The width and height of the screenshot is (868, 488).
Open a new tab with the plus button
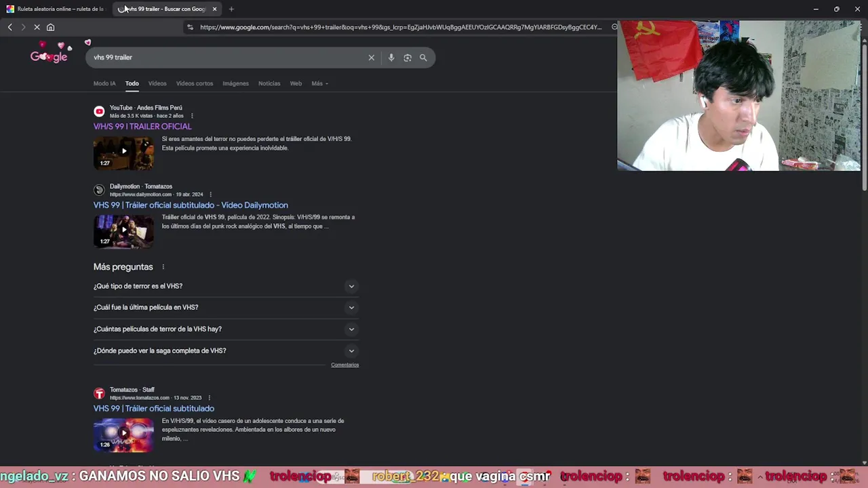(231, 9)
